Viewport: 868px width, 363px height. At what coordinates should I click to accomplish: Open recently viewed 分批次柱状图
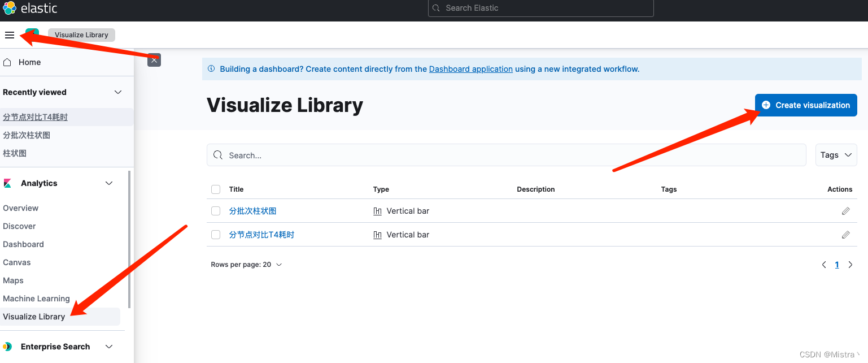tap(27, 135)
